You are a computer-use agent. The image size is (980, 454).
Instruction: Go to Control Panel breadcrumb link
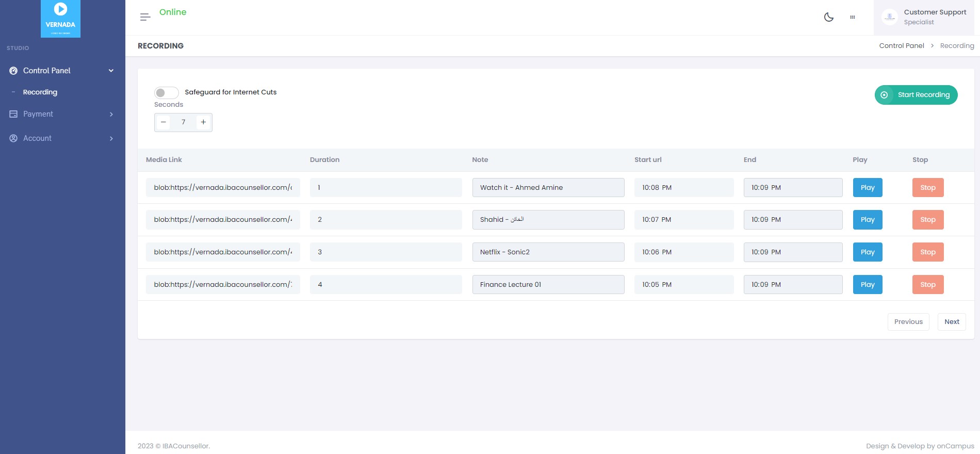(x=901, y=46)
